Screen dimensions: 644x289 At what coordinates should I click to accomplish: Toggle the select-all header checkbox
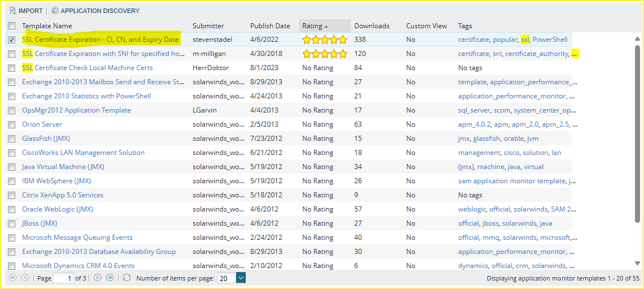[12, 25]
